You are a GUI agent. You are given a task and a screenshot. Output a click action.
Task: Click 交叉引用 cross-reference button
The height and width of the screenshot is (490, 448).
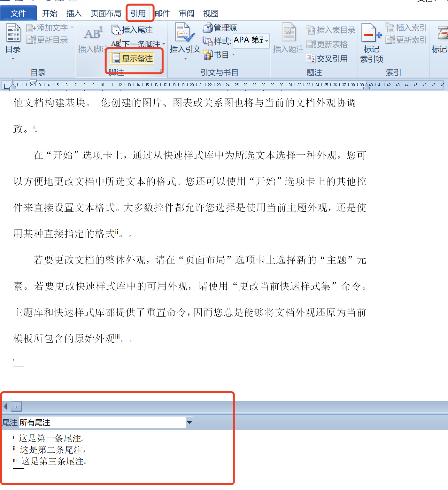327,58
